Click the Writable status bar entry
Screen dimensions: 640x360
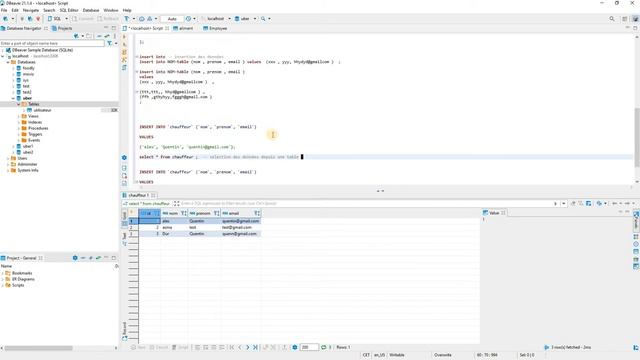point(397,355)
